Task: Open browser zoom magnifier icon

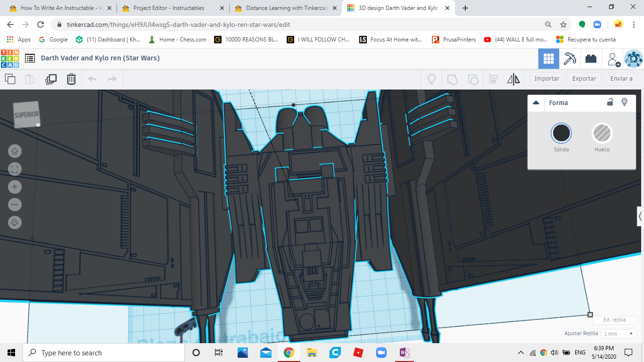Action: [548, 25]
